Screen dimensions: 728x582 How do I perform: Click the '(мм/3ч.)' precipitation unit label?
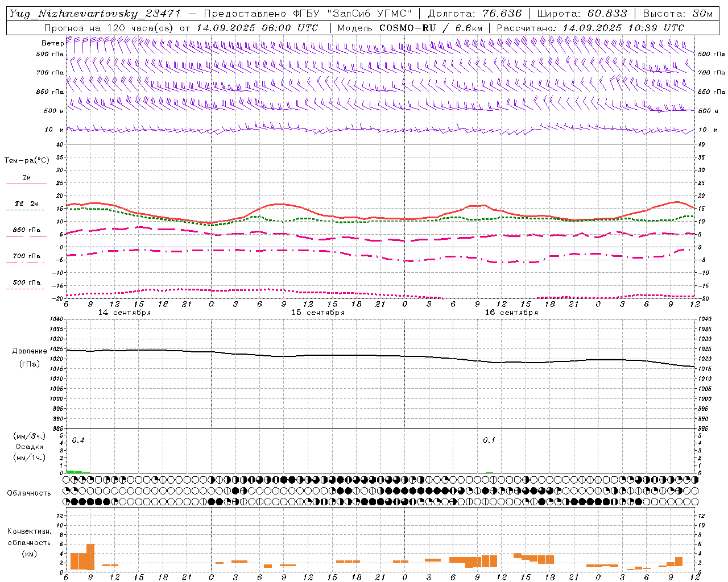click(x=30, y=436)
